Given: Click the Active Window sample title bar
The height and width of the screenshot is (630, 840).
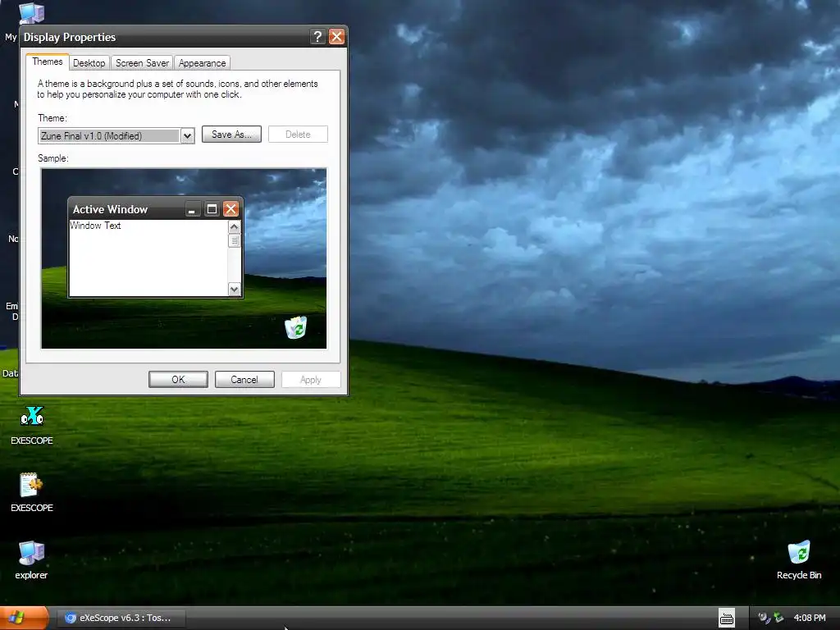Looking at the screenshot, I should (x=155, y=209).
